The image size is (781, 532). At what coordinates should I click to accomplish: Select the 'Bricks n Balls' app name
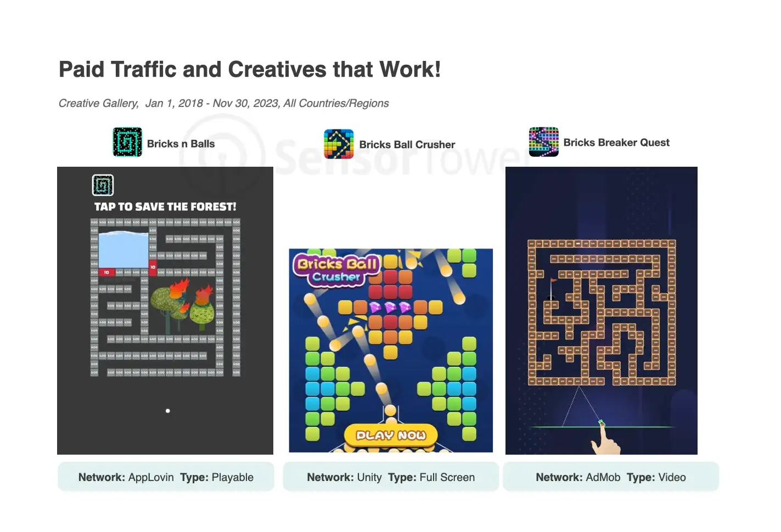coord(181,144)
